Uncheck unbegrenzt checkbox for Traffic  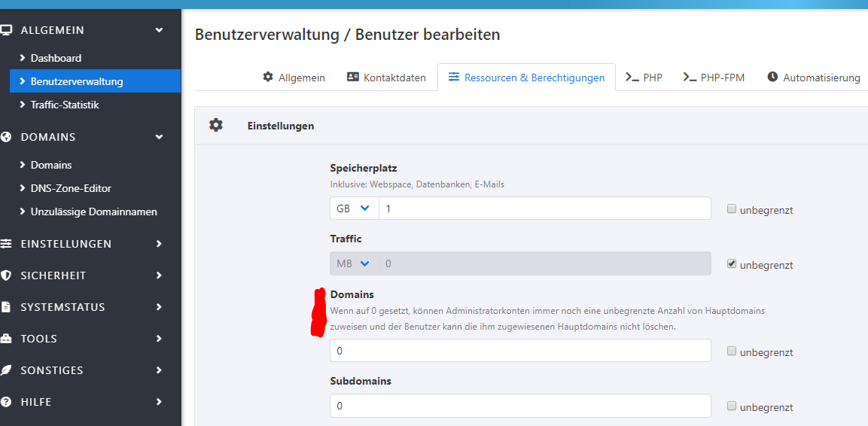[x=732, y=264]
